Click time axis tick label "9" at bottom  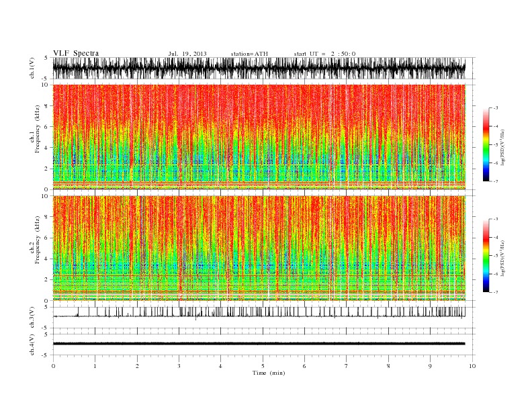[x=430, y=366]
